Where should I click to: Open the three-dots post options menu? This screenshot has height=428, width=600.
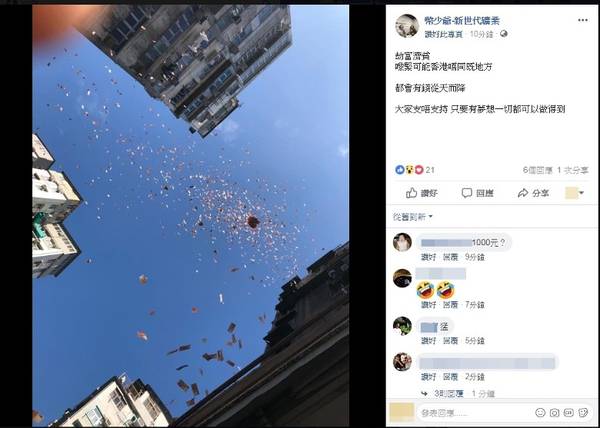(x=583, y=20)
